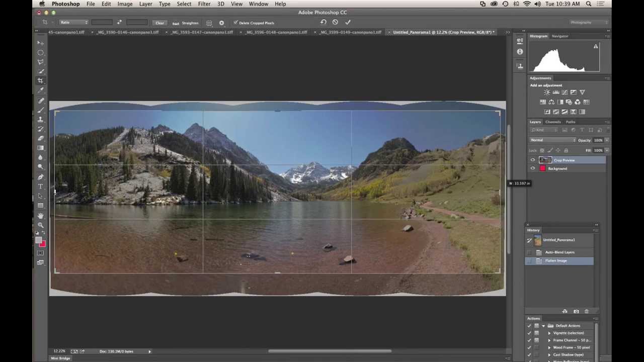This screenshot has width=644, height=362.
Task: Set history brush source to Auto-Blend Layers
Action: [x=529, y=252]
